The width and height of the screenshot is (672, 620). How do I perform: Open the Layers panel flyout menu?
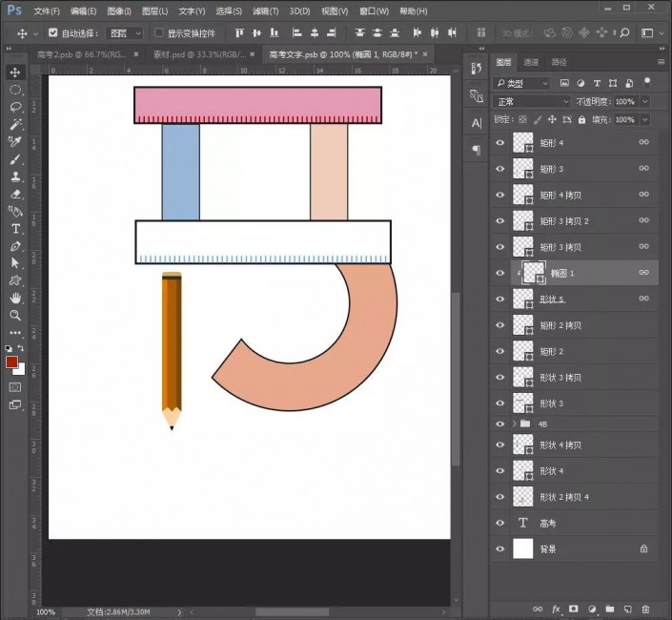(662, 62)
